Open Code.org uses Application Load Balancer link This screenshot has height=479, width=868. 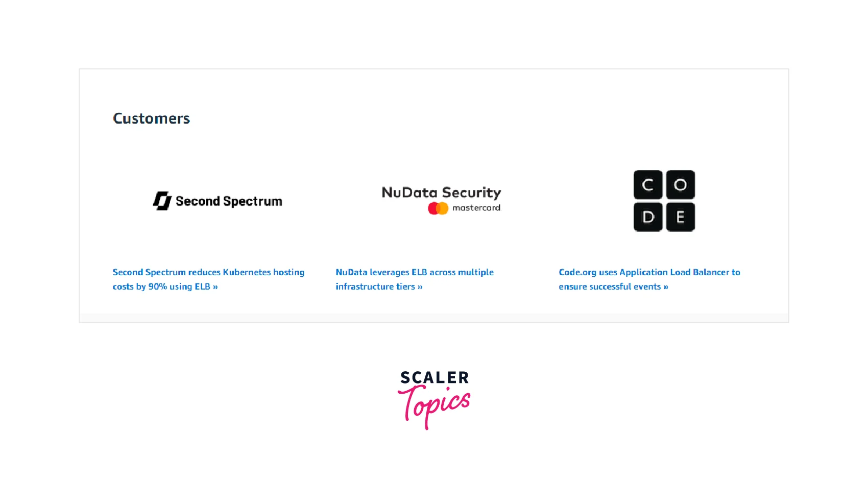(x=649, y=272)
